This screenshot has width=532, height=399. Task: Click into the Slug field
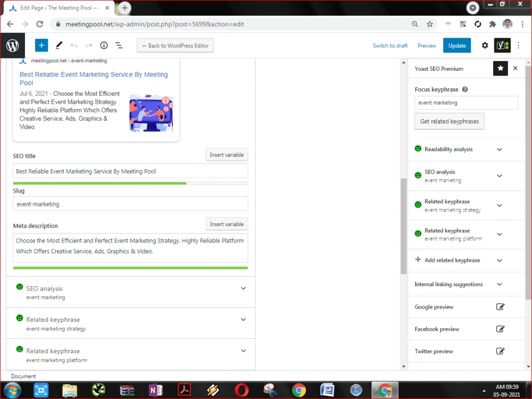coord(130,204)
